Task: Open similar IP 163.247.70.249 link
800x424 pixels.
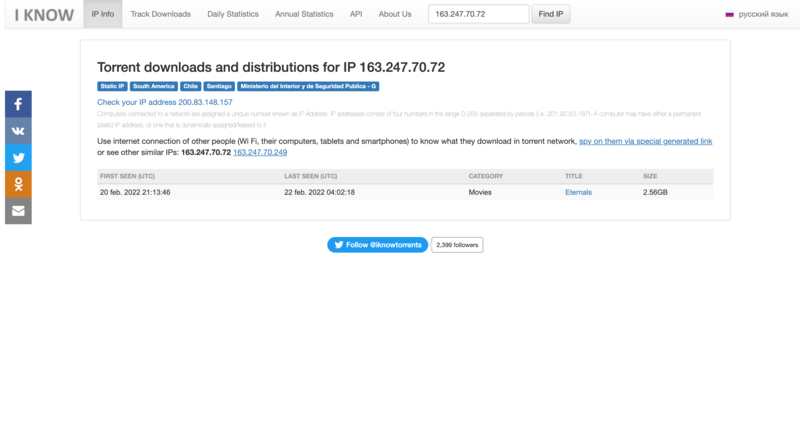Action: (260, 153)
